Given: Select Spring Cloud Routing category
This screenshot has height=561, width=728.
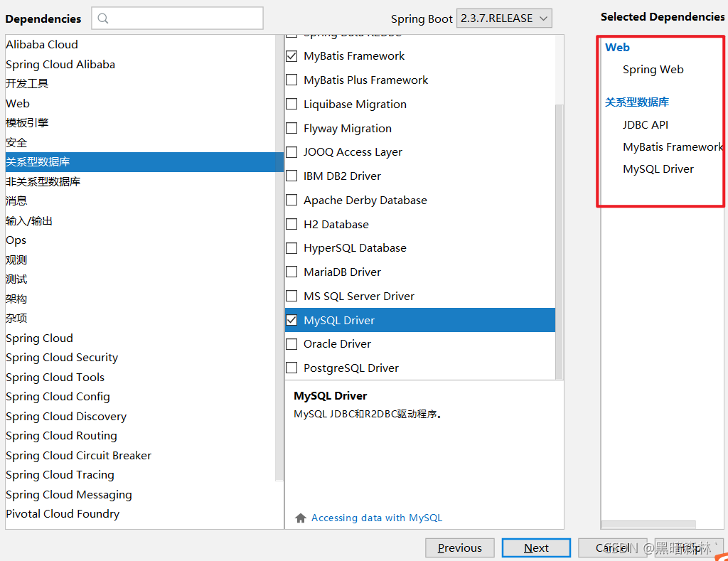Looking at the screenshot, I should click(140, 436).
